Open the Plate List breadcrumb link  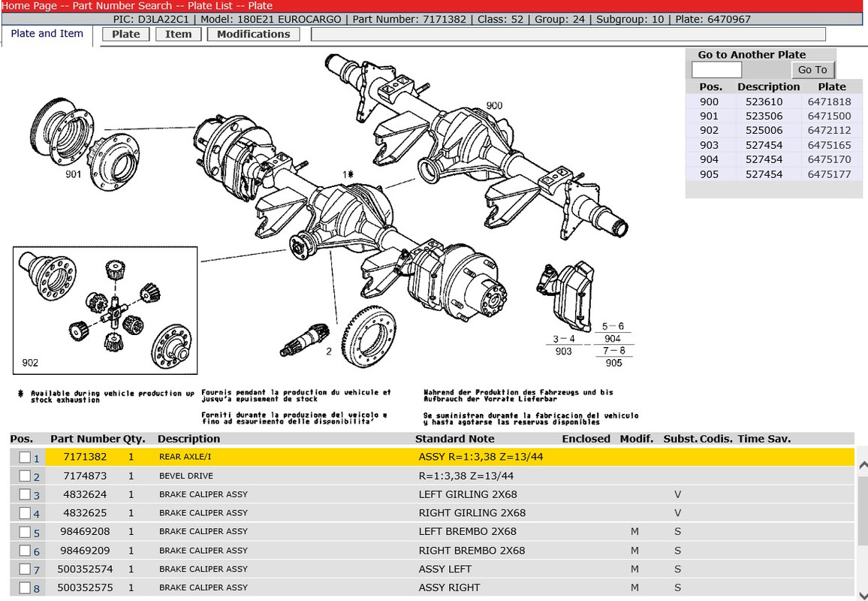[x=210, y=5]
